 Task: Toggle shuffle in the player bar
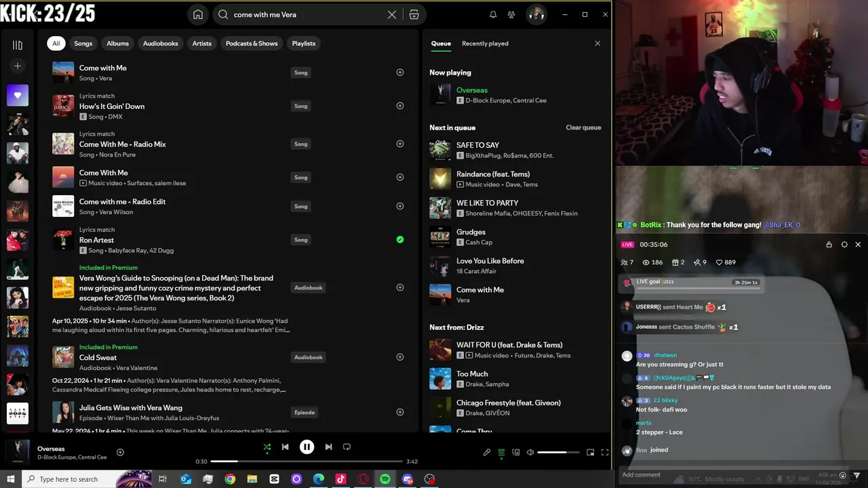click(x=267, y=447)
